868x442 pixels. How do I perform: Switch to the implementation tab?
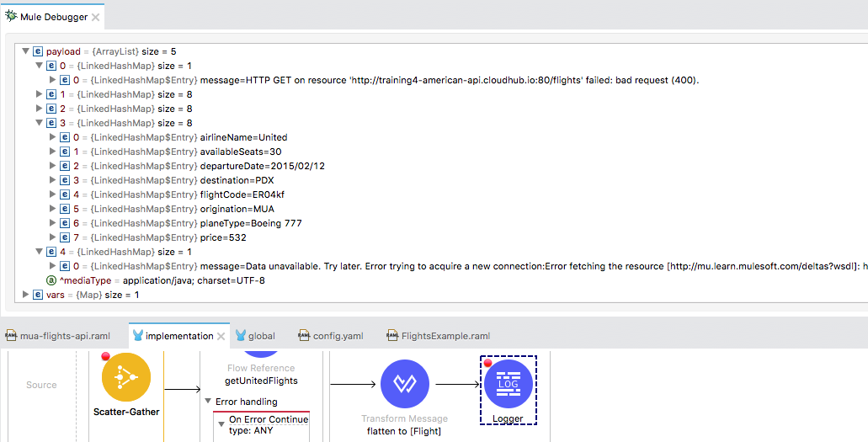pyautogui.click(x=179, y=336)
